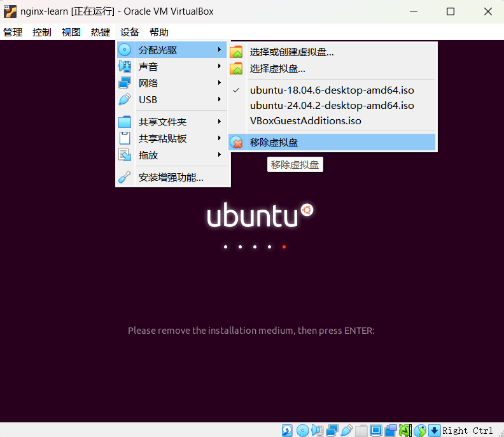This screenshot has height=437, width=504.
Task: Click the recording status bar icon
Action: click(391, 430)
